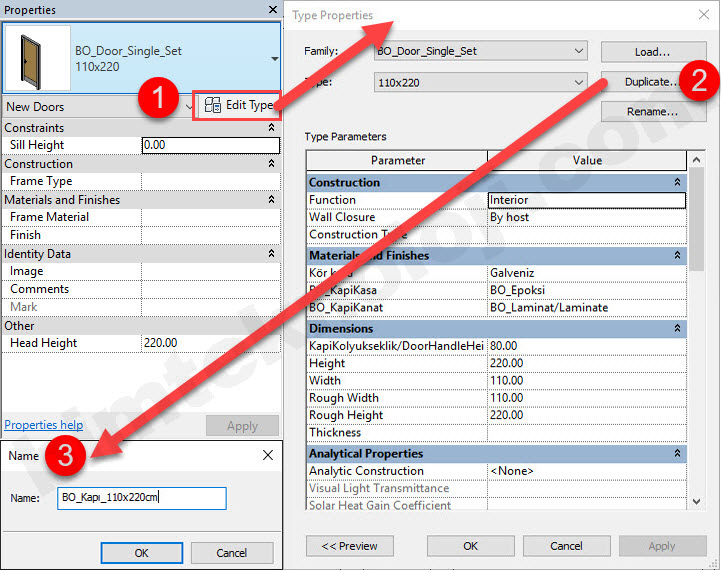The width and height of the screenshot is (721, 570).
Task: Click the Edit Type button
Action: (x=238, y=105)
